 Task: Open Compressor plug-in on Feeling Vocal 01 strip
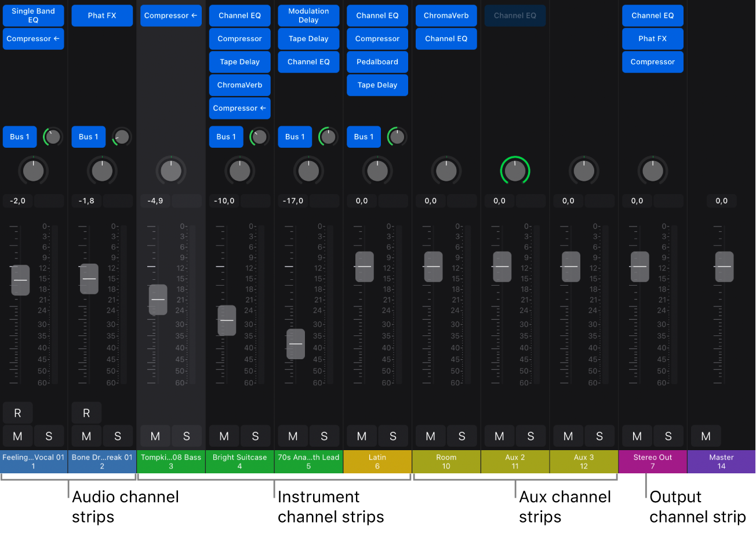coord(34,39)
